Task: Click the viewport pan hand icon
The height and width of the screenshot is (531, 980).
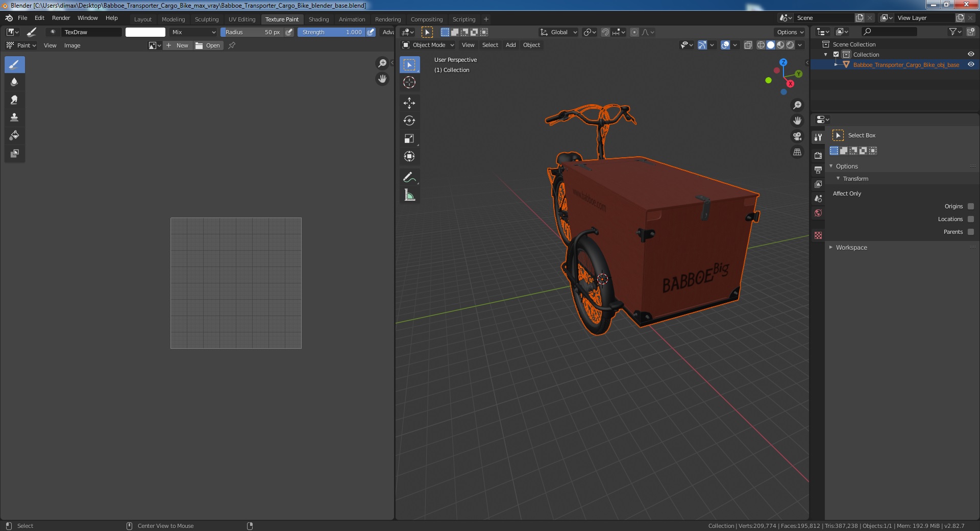Action: point(797,121)
